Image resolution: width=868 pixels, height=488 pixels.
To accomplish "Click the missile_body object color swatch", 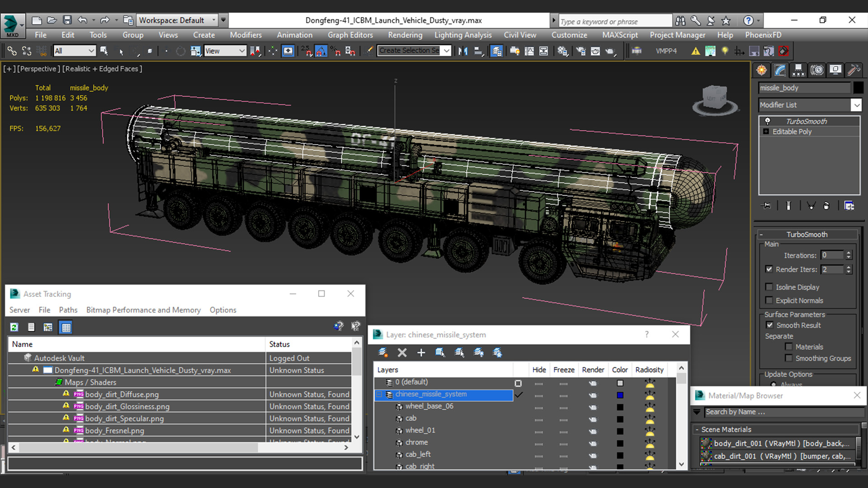I will coord(858,88).
